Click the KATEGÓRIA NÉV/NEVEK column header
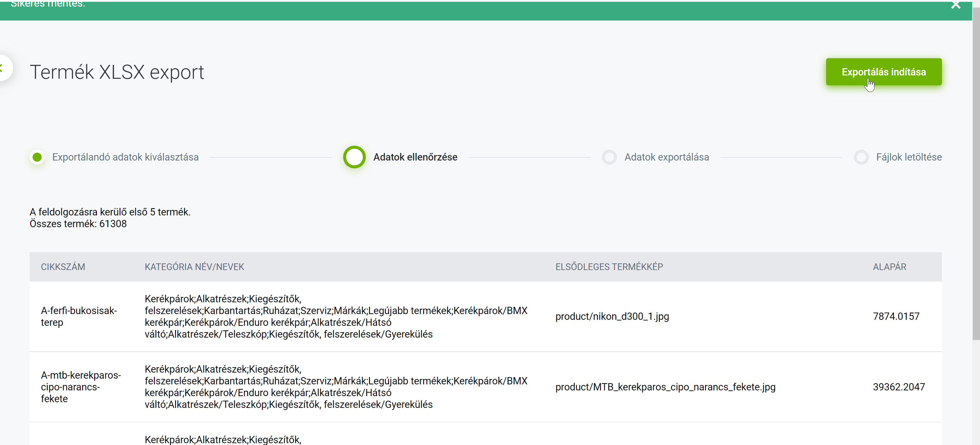 coord(194,267)
